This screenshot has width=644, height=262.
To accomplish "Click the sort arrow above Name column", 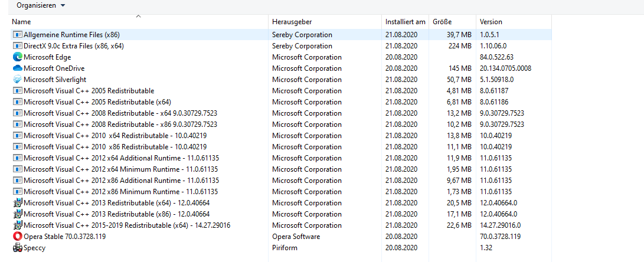I will point(138,17).
